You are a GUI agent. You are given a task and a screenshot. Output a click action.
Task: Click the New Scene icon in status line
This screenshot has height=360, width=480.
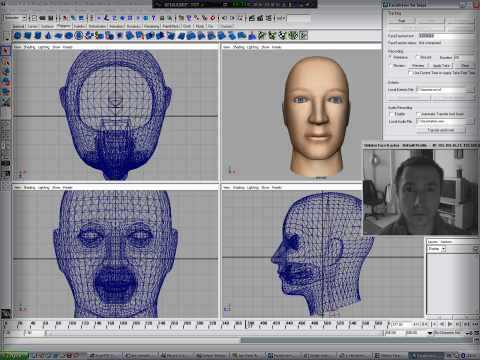tap(34, 18)
